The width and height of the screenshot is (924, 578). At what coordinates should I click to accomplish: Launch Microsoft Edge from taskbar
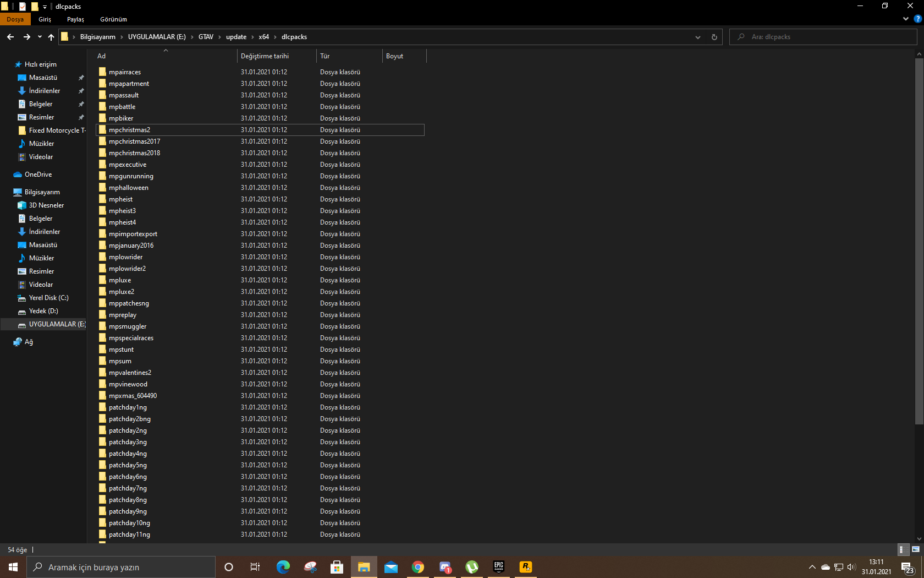(x=283, y=567)
